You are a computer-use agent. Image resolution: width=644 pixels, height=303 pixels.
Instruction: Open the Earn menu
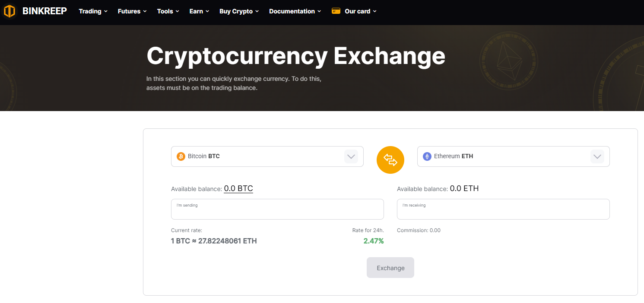[199, 11]
